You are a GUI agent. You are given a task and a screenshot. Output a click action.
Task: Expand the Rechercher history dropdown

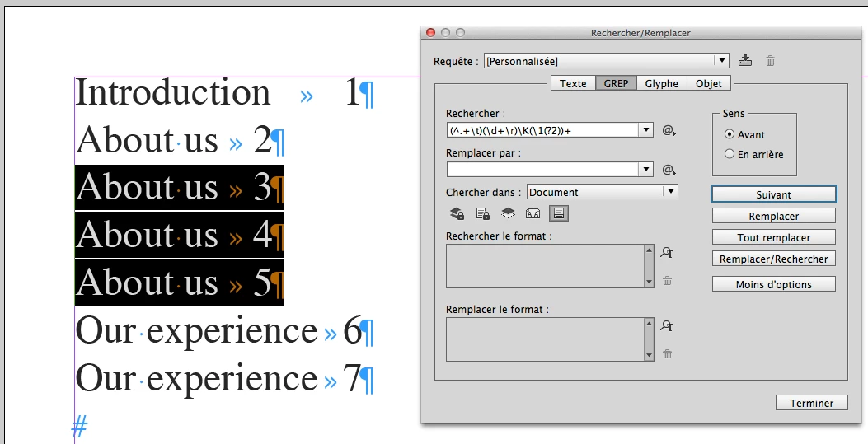pos(646,130)
